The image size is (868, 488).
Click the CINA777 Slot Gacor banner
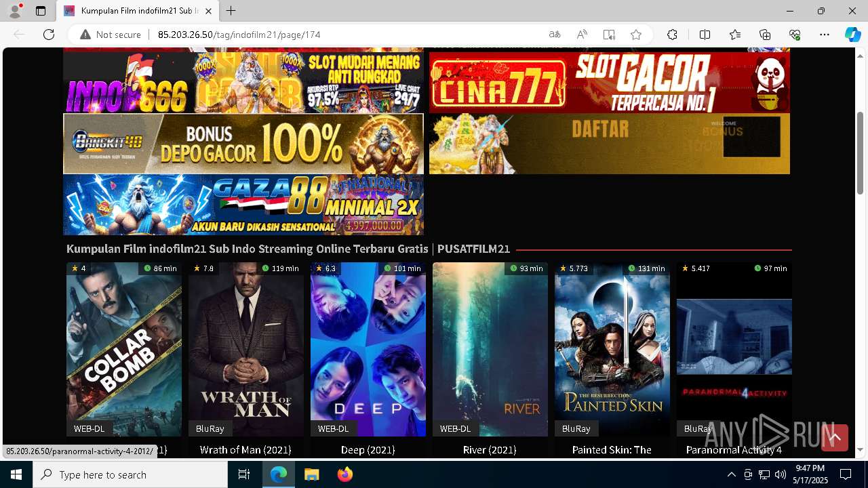(610, 82)
